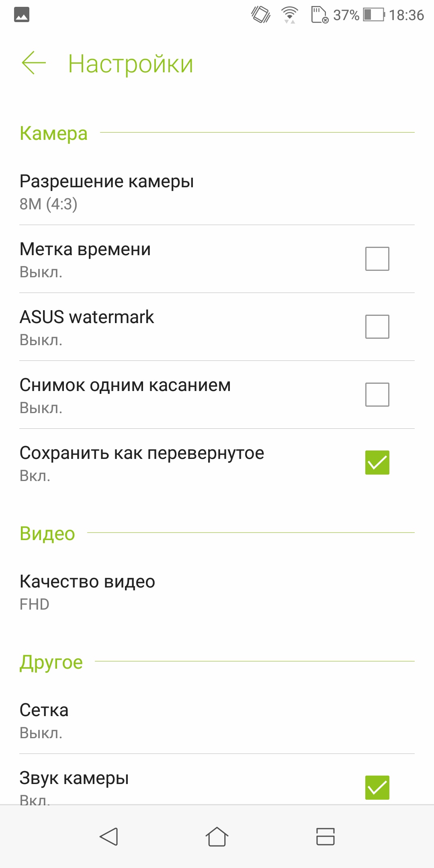Tap the green back arrow

click(34, 63)
